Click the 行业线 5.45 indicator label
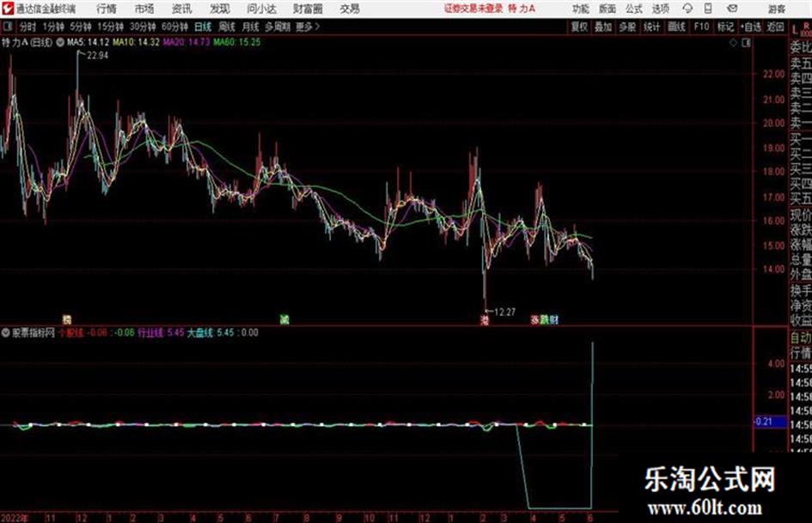 coord(161,332)
